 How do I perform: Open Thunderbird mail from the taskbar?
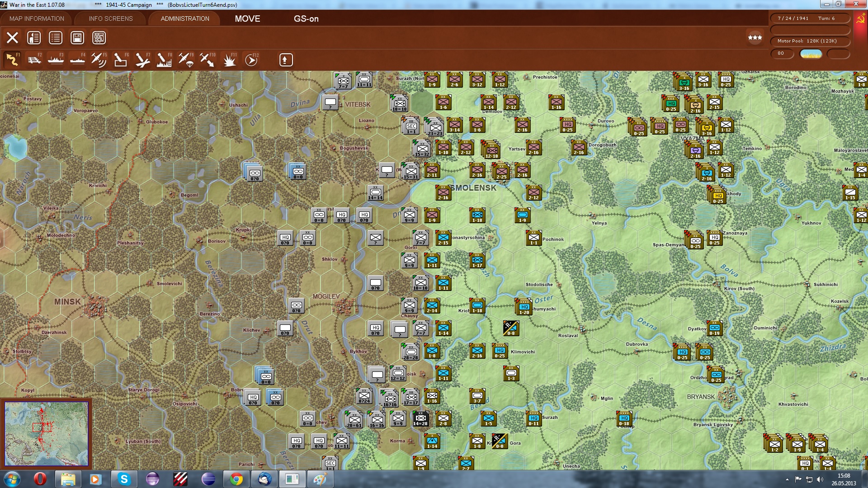tap(264, 479)
